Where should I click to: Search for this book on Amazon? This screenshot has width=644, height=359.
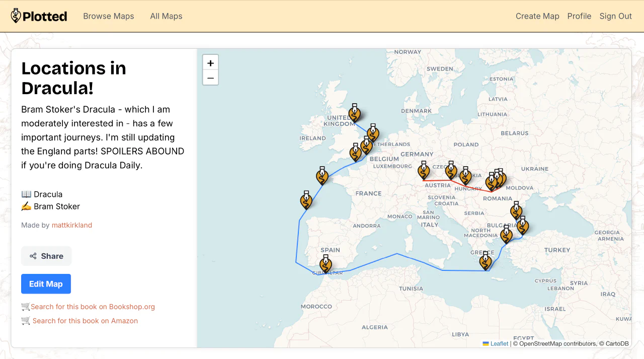pyautogui.click(x=86, y=321)
